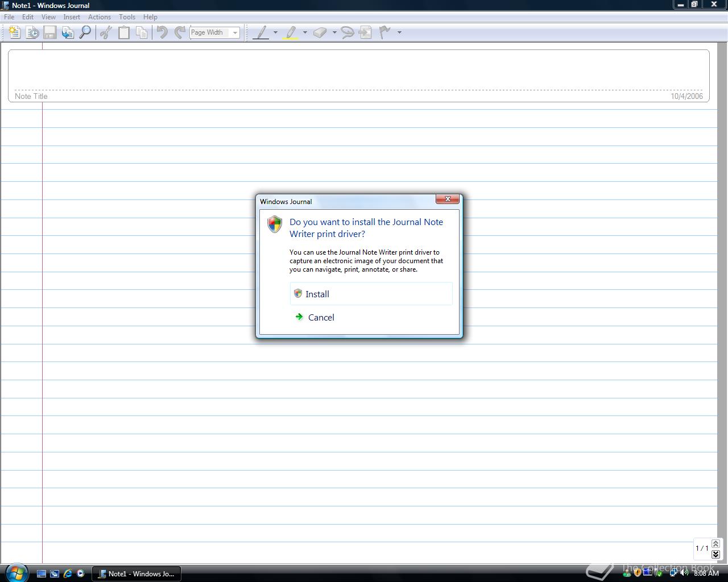Open the Windows Start orb
Image resolution: width=728 pixels, height=582 pixels.
[x=15, y=572]
